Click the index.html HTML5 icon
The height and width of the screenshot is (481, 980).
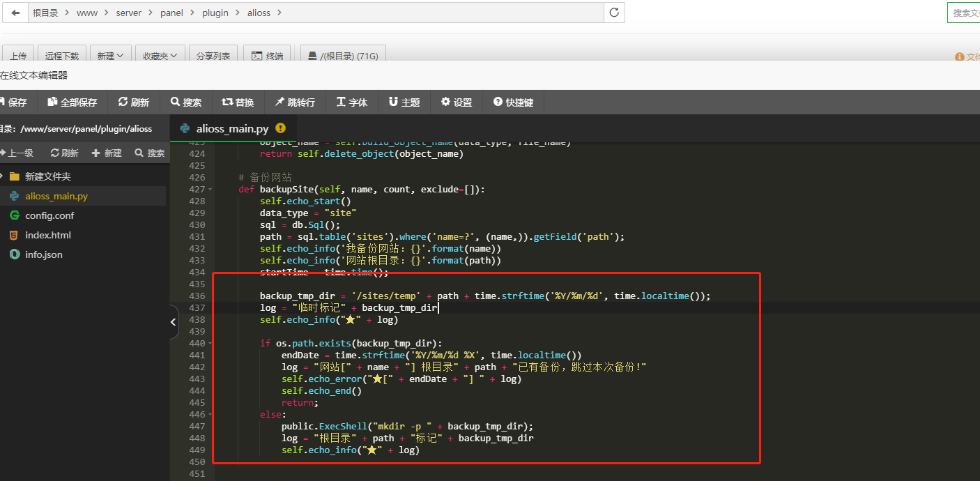pyautogui.click(x=15, y=235)
